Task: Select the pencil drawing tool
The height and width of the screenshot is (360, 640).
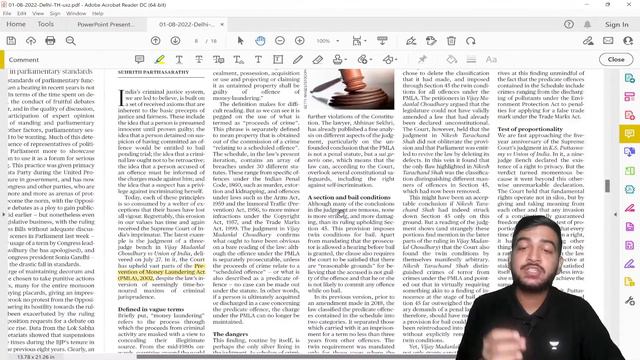Action: point(298,60)
